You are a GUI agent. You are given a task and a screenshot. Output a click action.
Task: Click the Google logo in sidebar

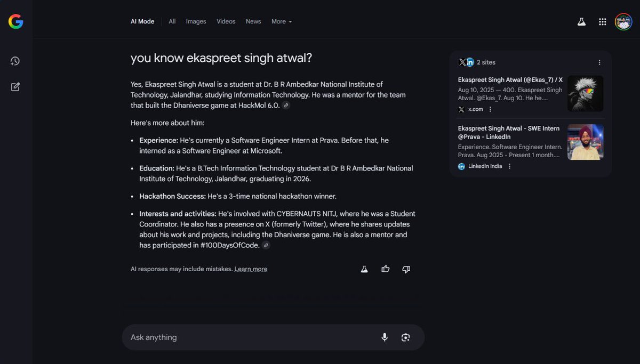coord(15,21)
